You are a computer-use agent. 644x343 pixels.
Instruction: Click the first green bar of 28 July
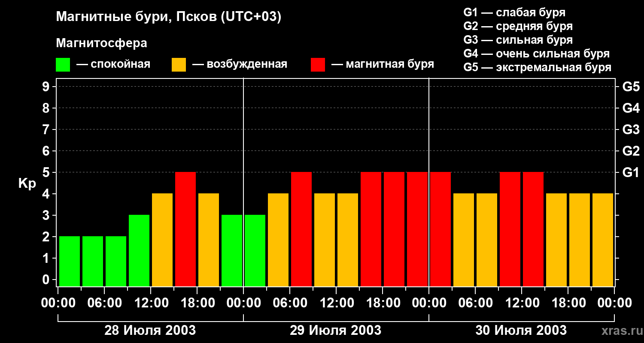coord(70,261)
